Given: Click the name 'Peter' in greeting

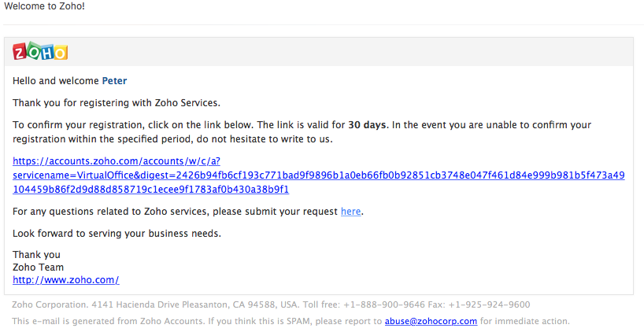Looking at the screenshot, I should (115, 81).
